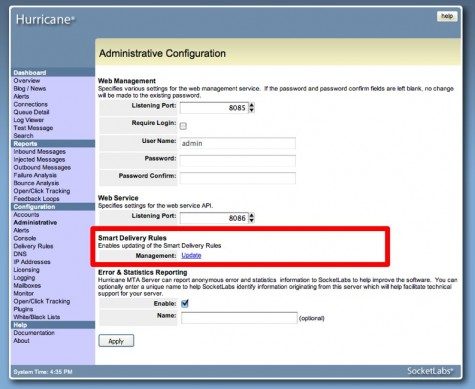
Task: Open Inbound Messages report
Action: point(39,152)
